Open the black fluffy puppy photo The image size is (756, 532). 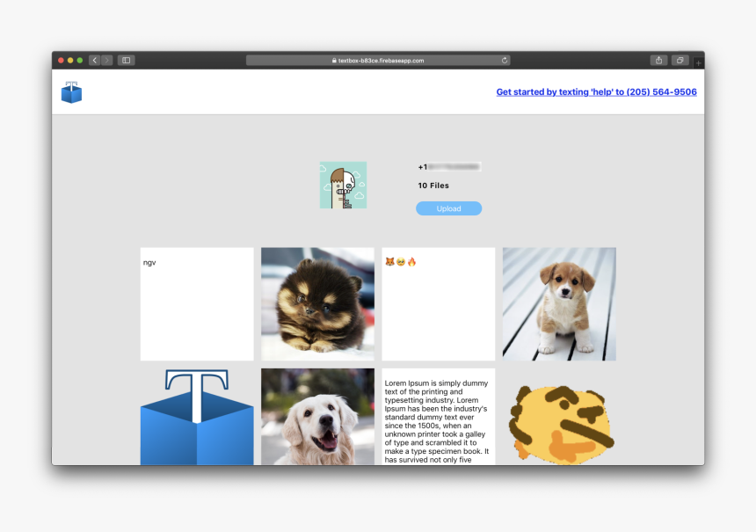(x=317, y=304)
